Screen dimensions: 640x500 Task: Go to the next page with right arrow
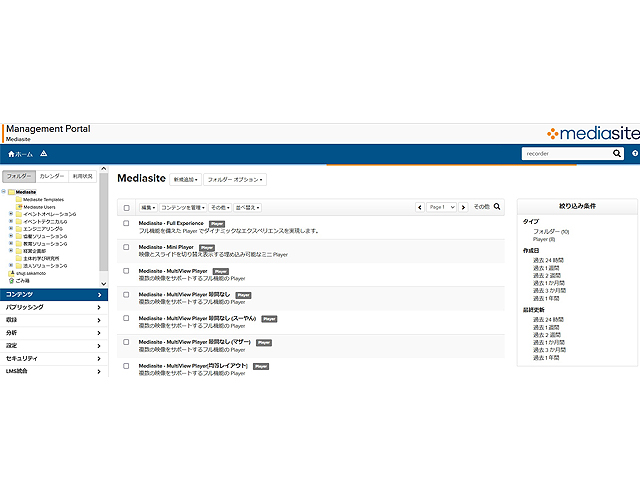(x=463, y=207)
